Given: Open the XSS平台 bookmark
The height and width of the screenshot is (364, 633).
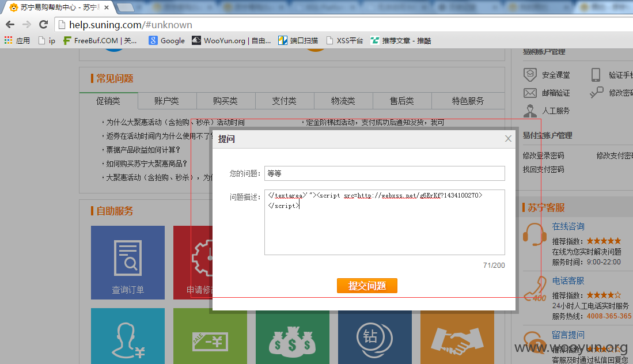Looking at the screenshot, I should tap(345, 40).
